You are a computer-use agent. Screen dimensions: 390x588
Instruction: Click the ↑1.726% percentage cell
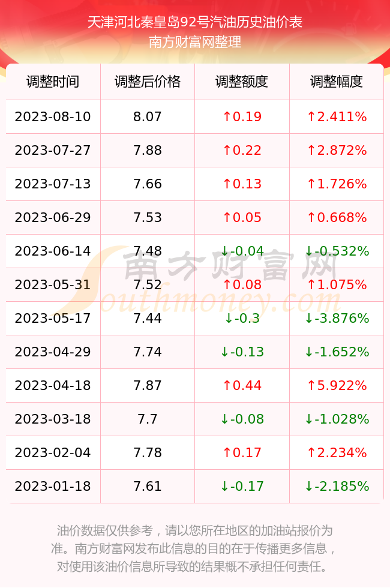(x=337, y=184)
